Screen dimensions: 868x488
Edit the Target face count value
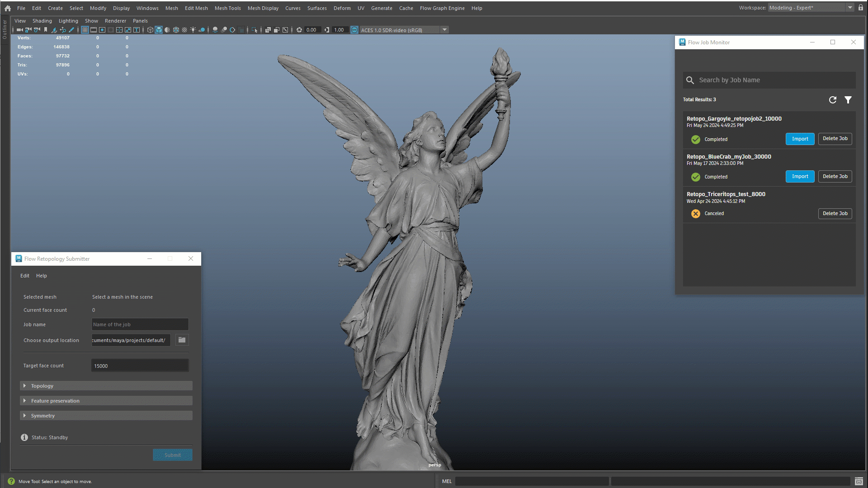pyautogui.click(x=140, y=366)
